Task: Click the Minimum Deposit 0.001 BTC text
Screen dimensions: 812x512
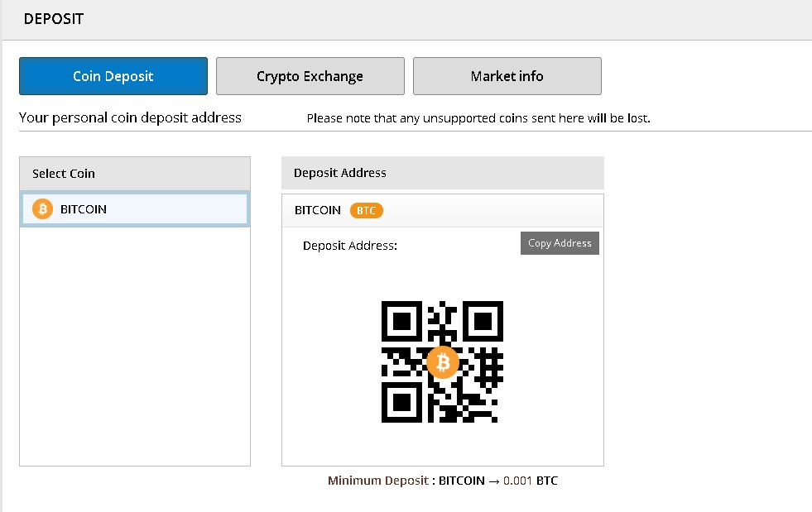Action: pyautogui.click(x=443, y=481)
